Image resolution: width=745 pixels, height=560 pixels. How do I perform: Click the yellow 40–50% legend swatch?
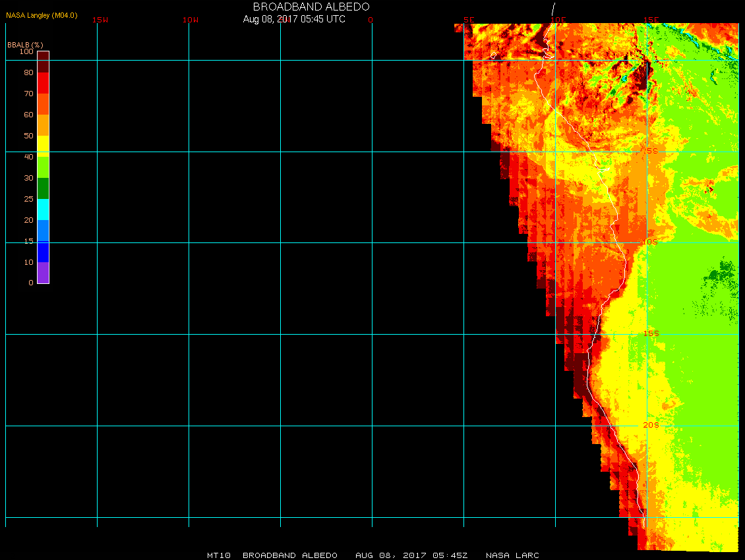tap(43, 145)
